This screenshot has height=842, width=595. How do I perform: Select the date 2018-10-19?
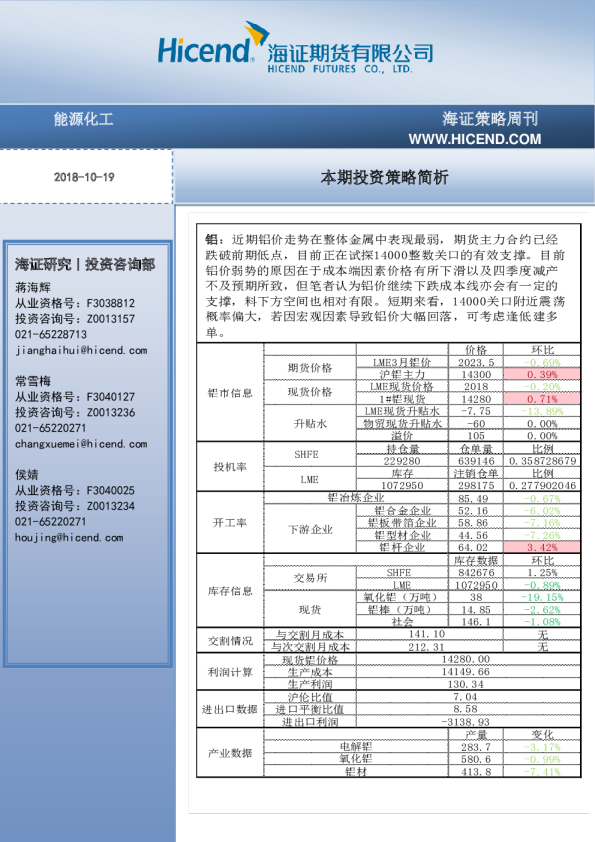[x=84, y=177]
